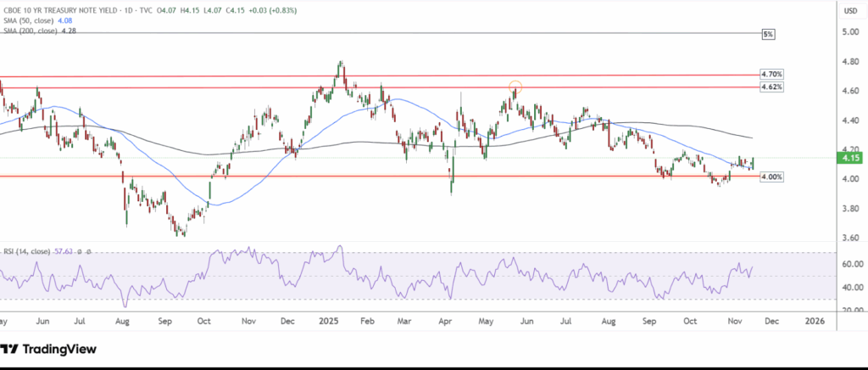Click the orange circle marker near May peak
Viewport: 868px width, 370px height.
pyautogui.click(x=515, y=86)
